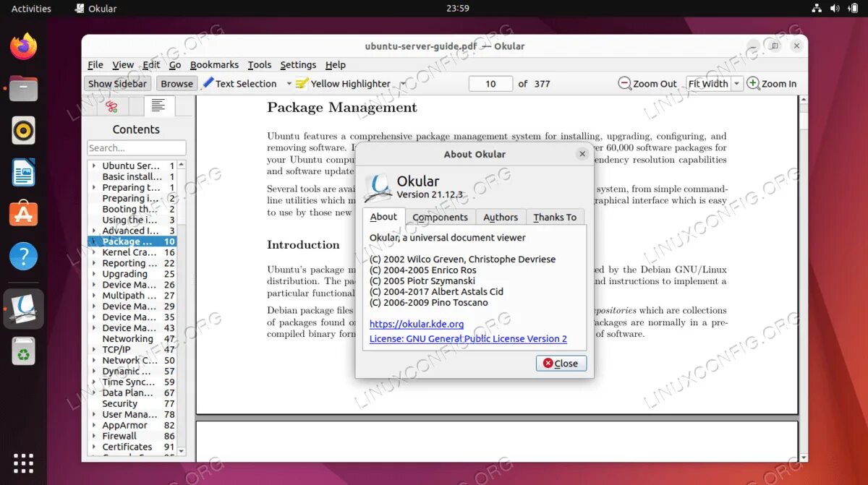Open the Tools menu
This screenshot has width=868, height=485.
pyautogui.click(x=260, y=64)
